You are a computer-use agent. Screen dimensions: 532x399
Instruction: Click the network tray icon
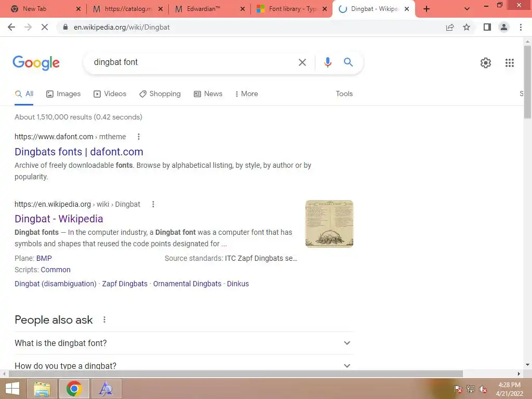(x=471, y=389)
